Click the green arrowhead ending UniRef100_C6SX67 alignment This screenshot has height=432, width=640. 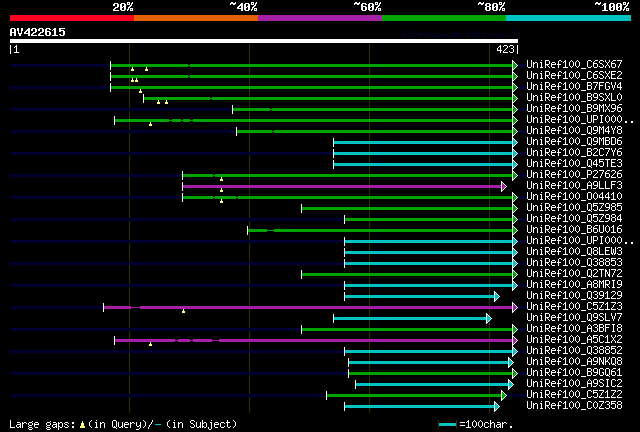pyautogui.click(x=515, y=65)
